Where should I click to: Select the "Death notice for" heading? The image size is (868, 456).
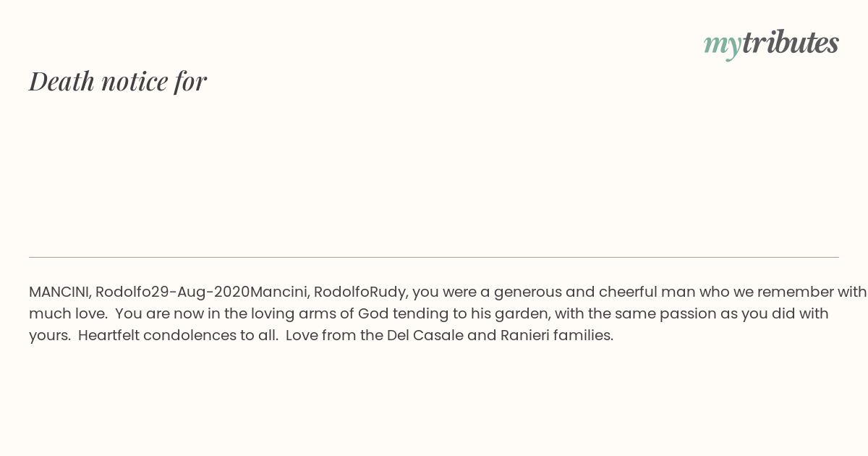[118, 81]
